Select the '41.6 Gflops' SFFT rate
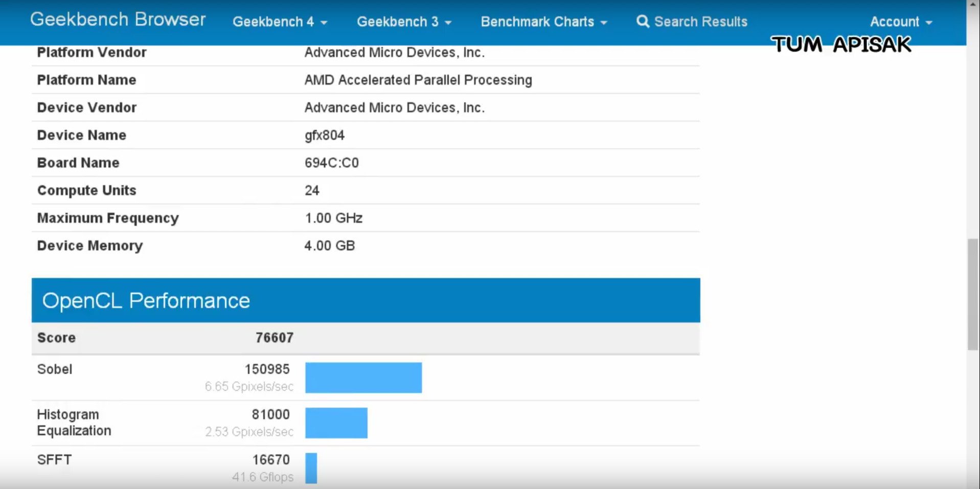Image resolution: width=980 pixels, height=489 pixels. [263, 477]
